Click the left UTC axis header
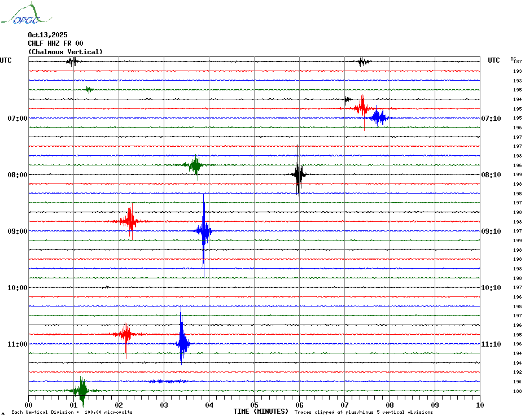This screenshot has width=525, height=420. point(6,60)
